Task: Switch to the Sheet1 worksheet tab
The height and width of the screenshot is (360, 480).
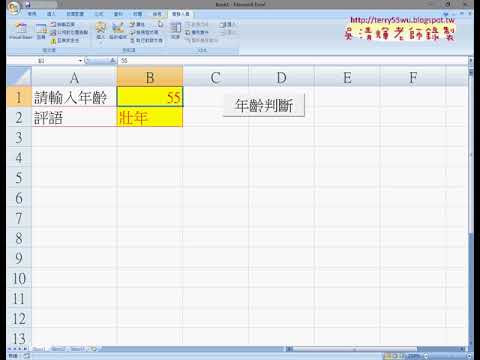Action: 39,349
